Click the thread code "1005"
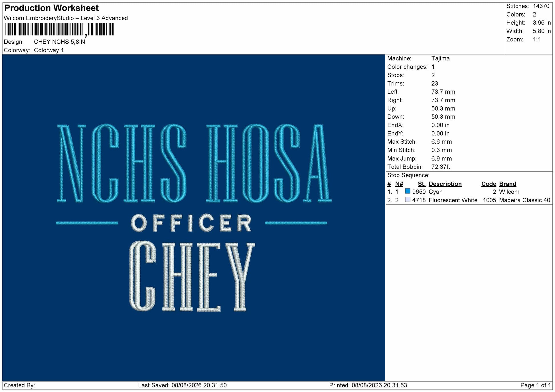The height and width of the screenshot is (392, 555). tap(490, 200)
